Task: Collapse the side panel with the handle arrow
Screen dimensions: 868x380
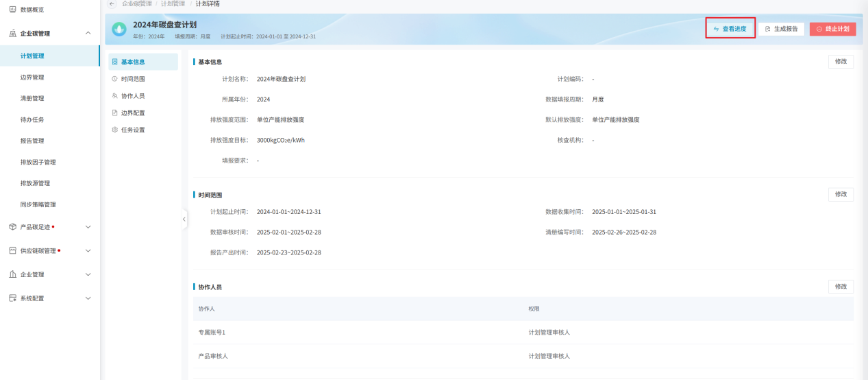Action: point(184,219)
